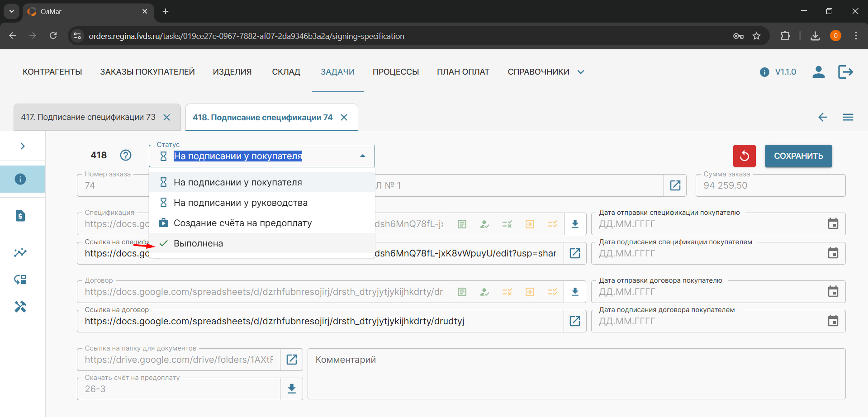The height and width of the screenshot is (417, 868).
Task: Click into the 'Комментарий' text field
Action: tap(576, 374)
